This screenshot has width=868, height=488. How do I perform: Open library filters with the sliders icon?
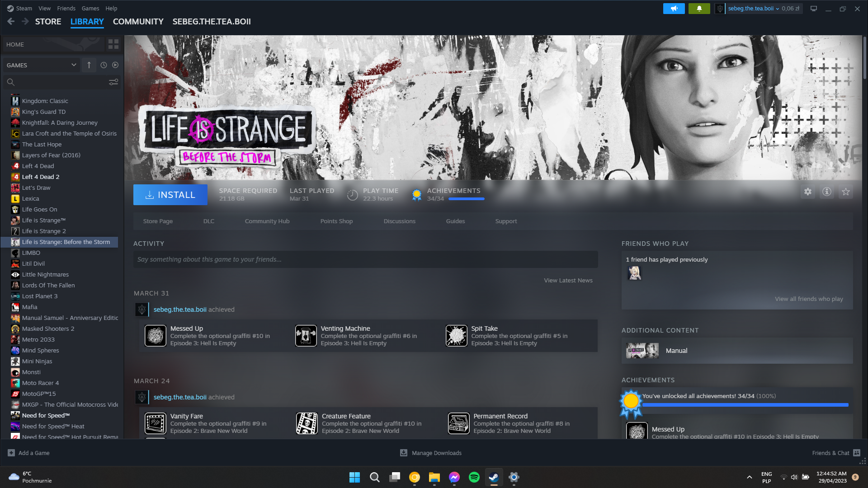pyautogui.click(x=113, y=82)
